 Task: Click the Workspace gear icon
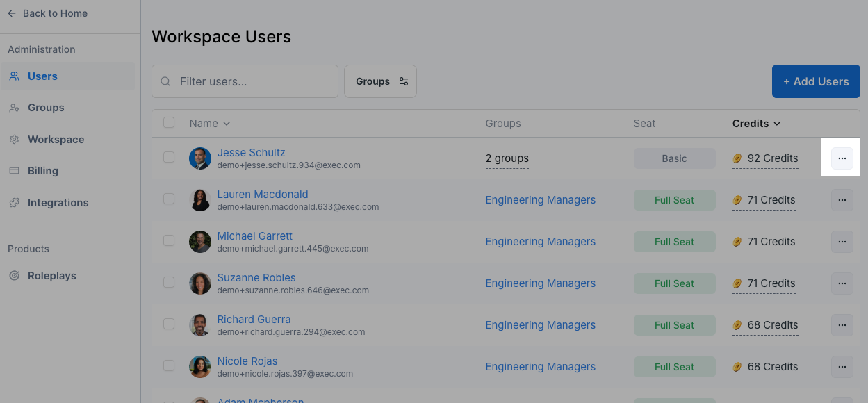(14, 140)
